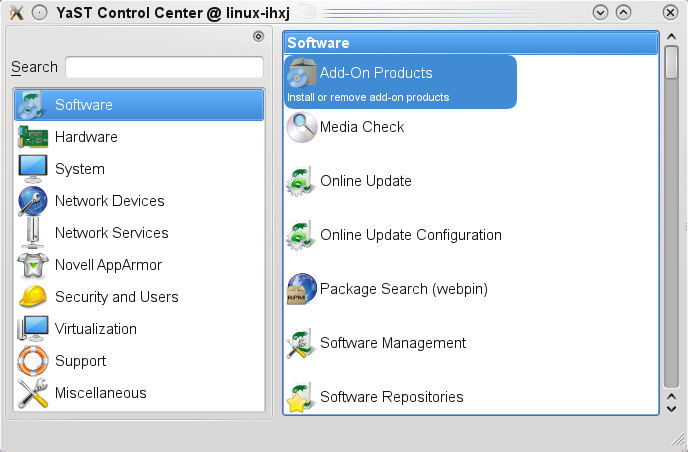Click the Virtualization computer icon

tap(33, 329)
